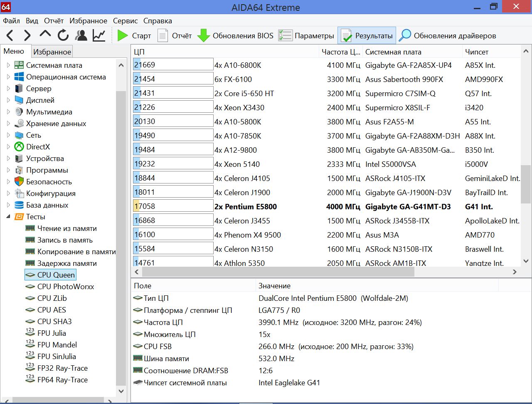Click the Обновления драйверов magnifier icon
Viewport: 532px width, 404px height.
tap(405, 36)
